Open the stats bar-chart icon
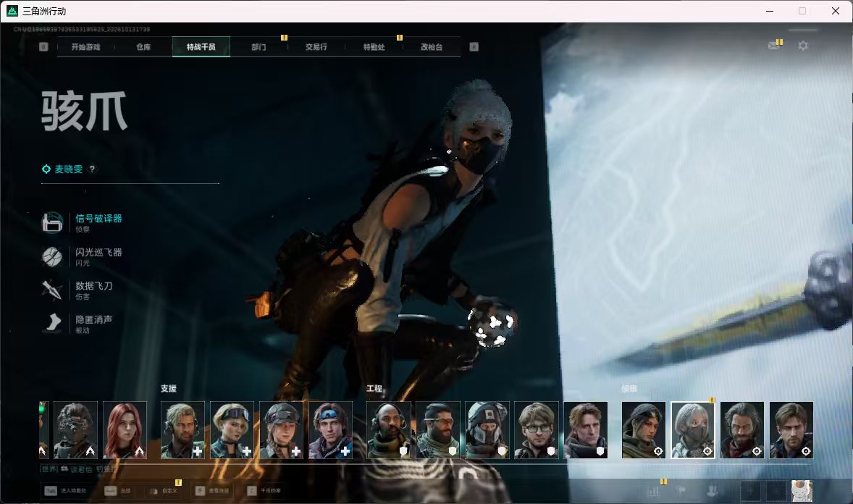This screenshot has height=504, width=853. tap(653, 491)
